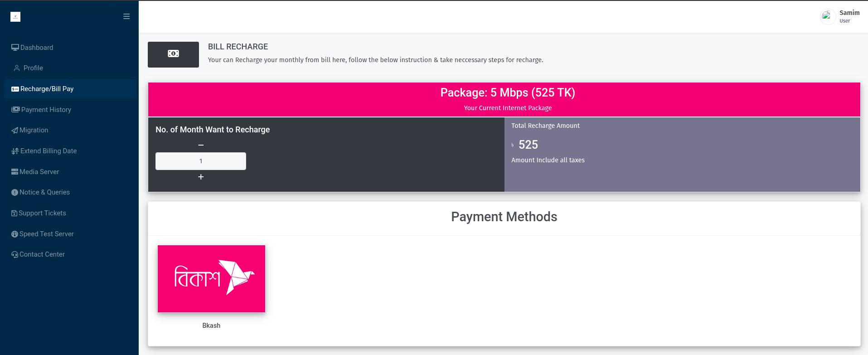868x355 pixels.
Task: Select Recharge/Bill Pay menu item
Action: [70, 89]
